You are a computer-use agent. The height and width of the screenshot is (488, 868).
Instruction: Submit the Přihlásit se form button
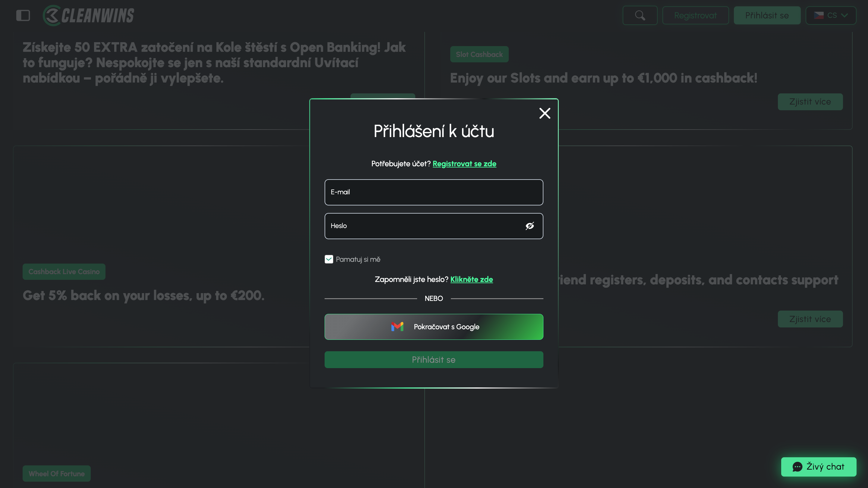[434, 360]
